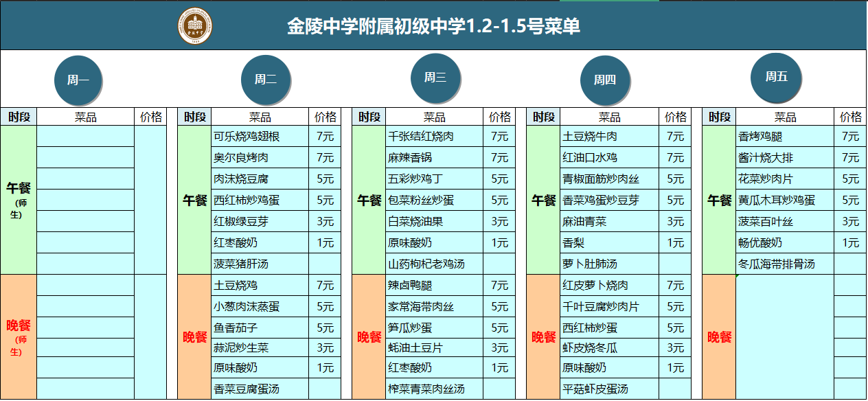The height and width of the screenshot is (401, 868).
Task: Click the 平菇虾皮蛋汤 cell
Action: pyautogui.click(x=610, y=389)
